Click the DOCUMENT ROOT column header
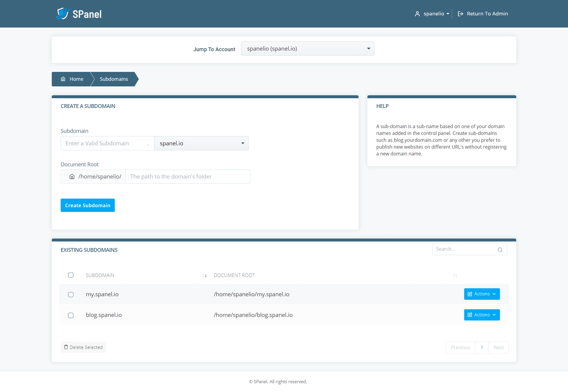Image resolution: width=568 pixels, height=392 pixels. [234, 275]
